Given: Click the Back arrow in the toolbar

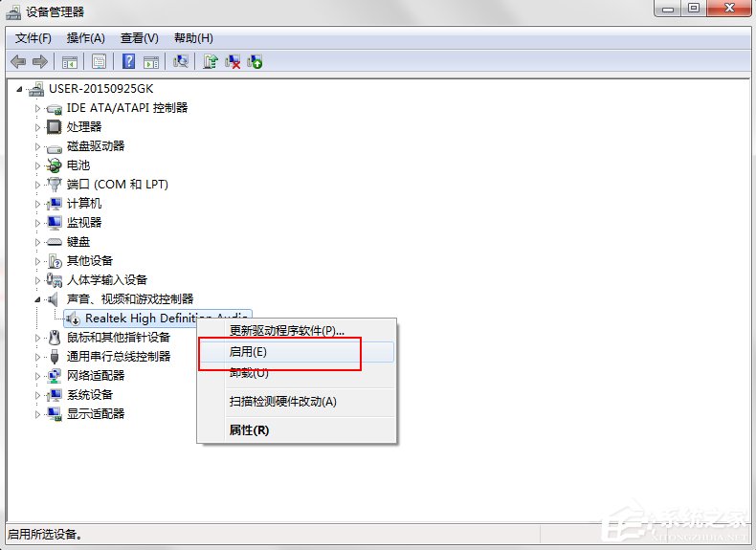Looking at the screenshot, I should (18, 61).
